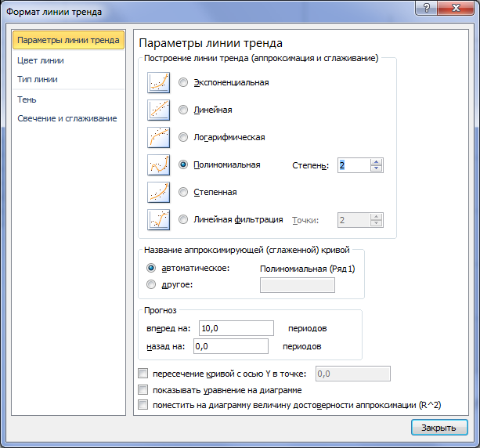Enable R^2 value display checkbox
Screen dimensions: 480x448
(143, 405)
